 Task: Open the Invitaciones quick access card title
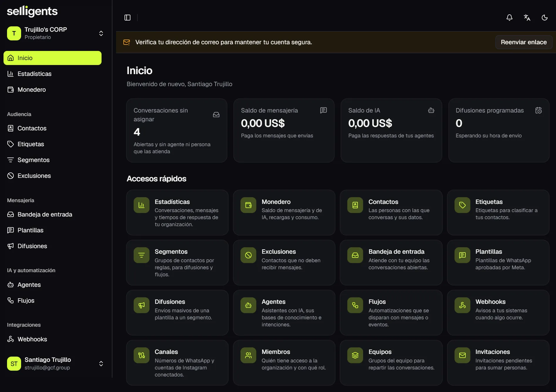click(x=493, y=352)
